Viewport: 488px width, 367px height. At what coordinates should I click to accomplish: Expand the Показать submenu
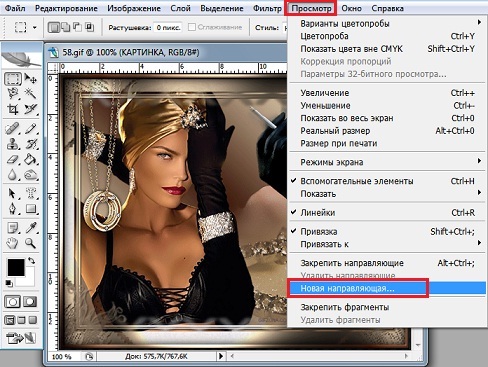click(387, 194)
